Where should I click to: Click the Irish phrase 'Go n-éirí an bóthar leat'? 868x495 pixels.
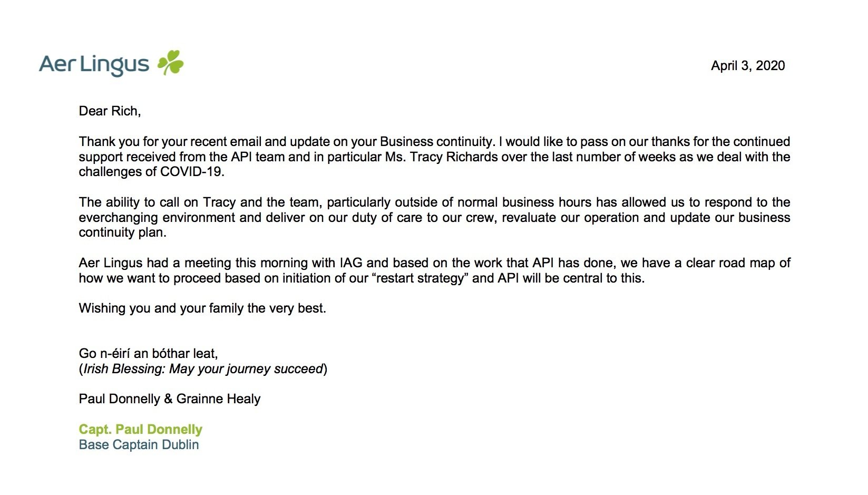tap(148, 354)
